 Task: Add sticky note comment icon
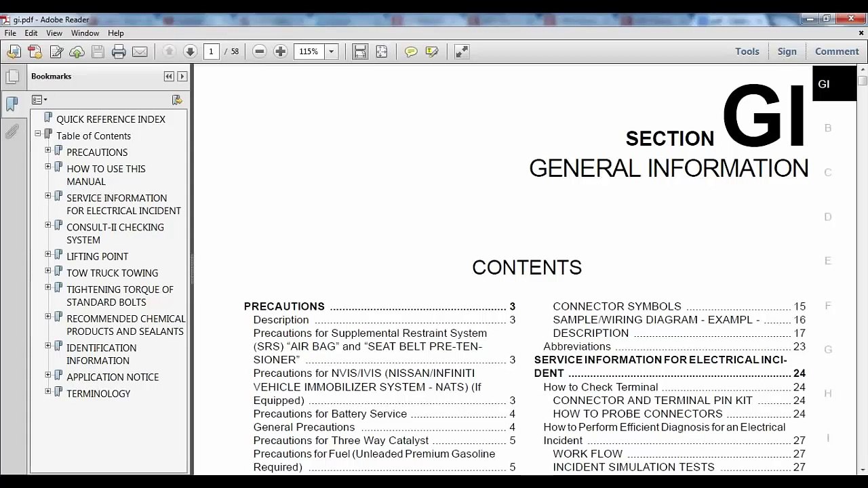(x=411, y=52)
